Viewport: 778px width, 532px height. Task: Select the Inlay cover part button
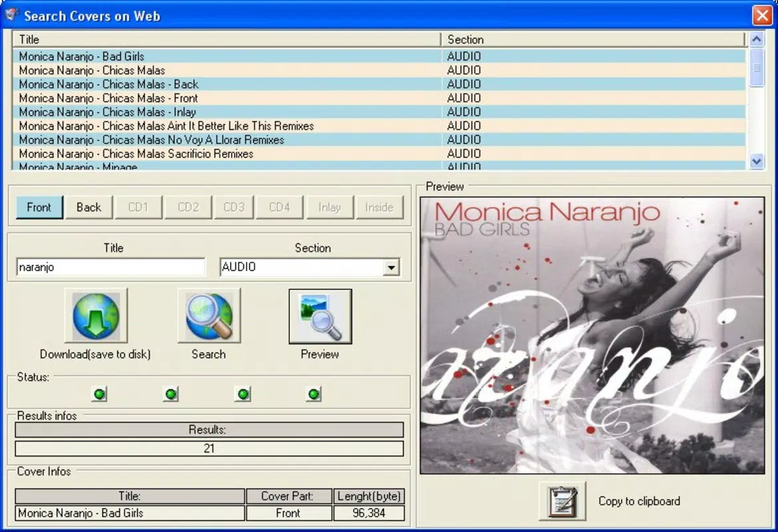click(x=329, y=207)
